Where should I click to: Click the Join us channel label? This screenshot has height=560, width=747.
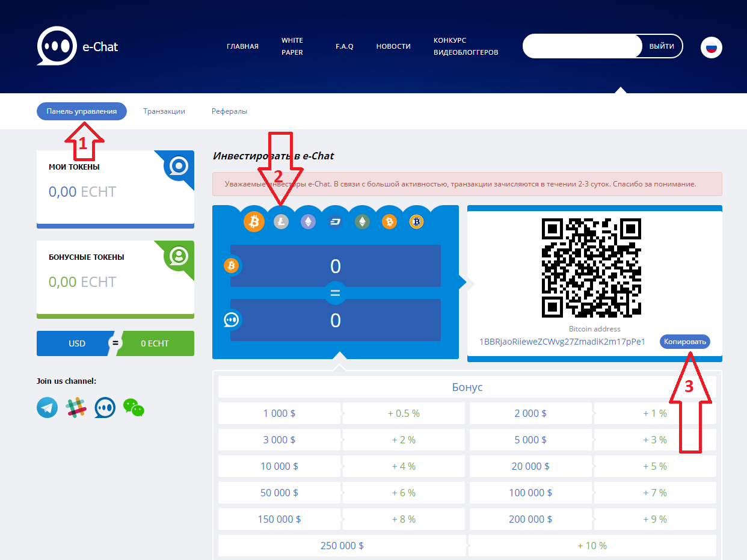point(66,381)
